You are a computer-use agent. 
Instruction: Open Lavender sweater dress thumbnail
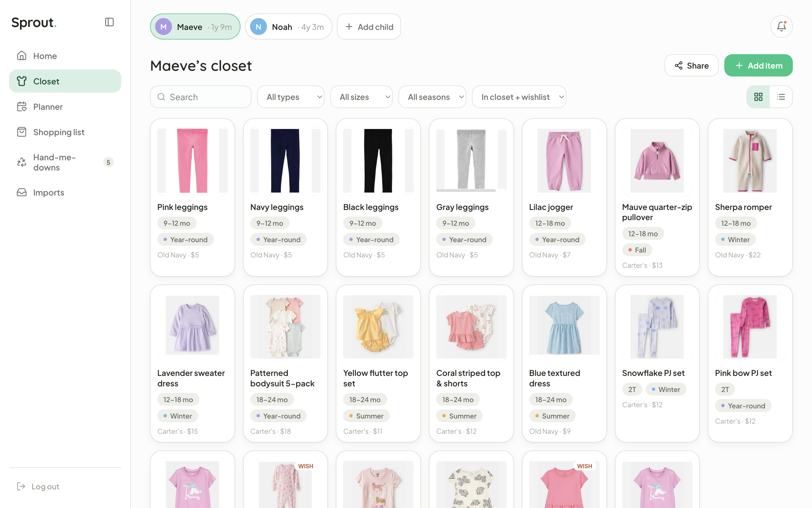point(192,327)
